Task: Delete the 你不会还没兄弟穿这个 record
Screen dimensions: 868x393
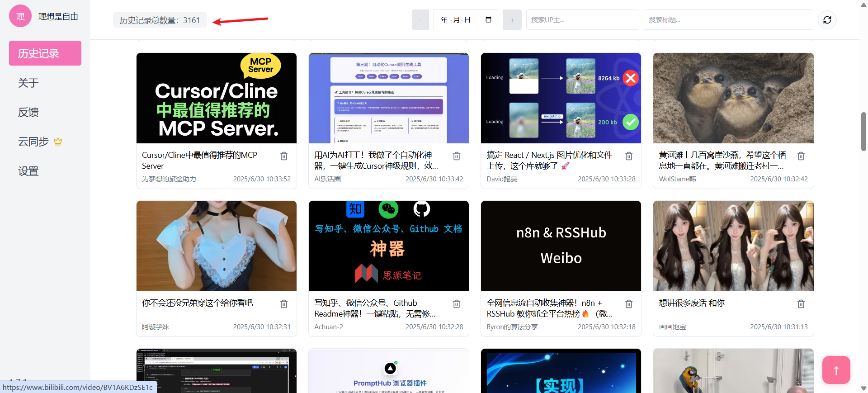Action: pyautogui.click(x=284, y=304)
